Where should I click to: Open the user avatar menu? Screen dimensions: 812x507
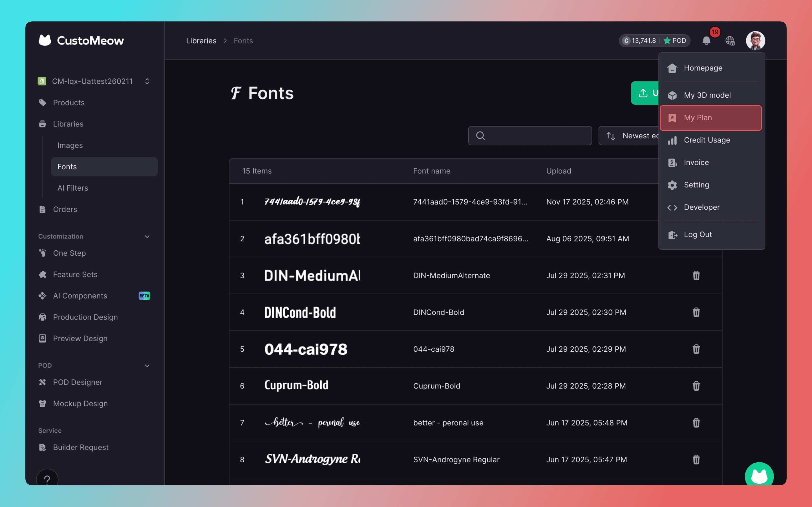(x=755, y=41)
